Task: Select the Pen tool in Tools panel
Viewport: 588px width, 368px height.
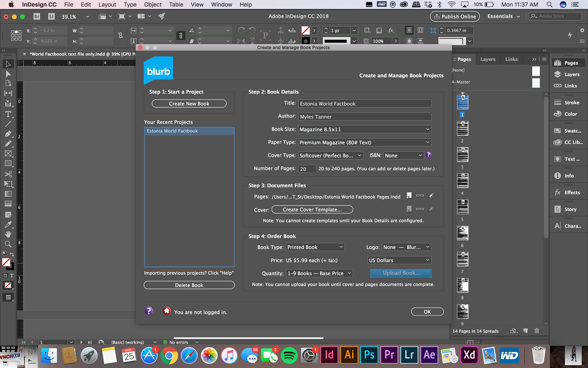Action: tap(8, 134)
